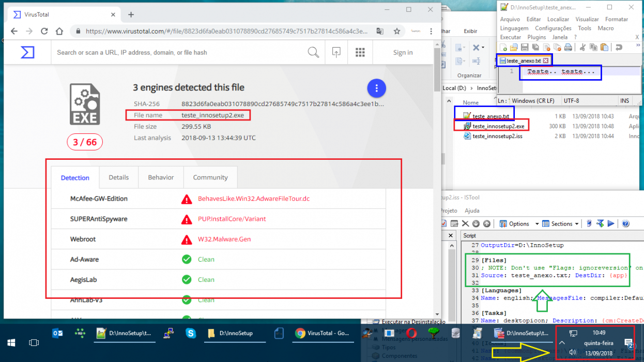Click the 3 / 66 detection ratio badge

(x=85, y=142)
